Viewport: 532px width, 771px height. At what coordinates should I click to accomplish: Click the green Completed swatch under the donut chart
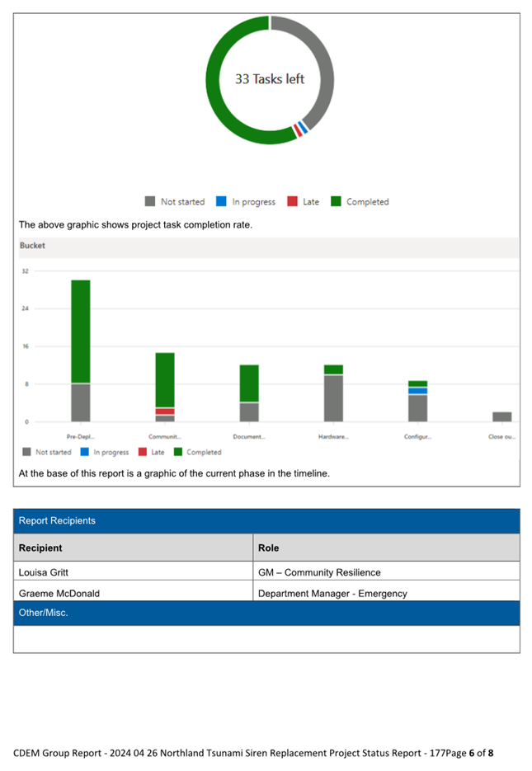[336, 201]
